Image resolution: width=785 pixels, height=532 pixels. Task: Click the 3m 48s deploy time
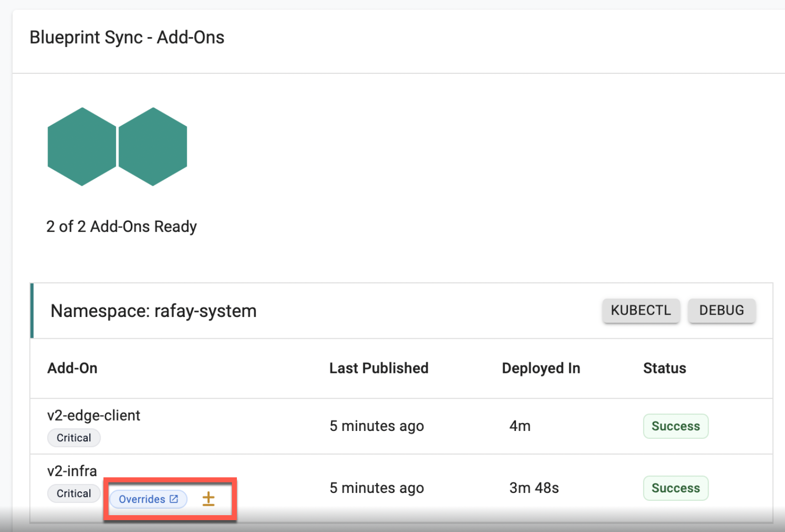(534, 488)
